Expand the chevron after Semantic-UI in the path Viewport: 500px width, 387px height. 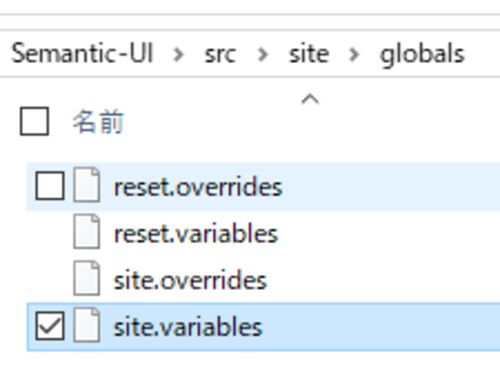(x=179, y=54)
